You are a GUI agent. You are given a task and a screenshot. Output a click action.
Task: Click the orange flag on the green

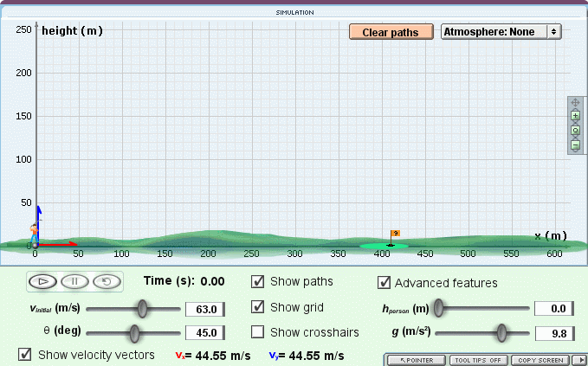(x=394, y=234)
